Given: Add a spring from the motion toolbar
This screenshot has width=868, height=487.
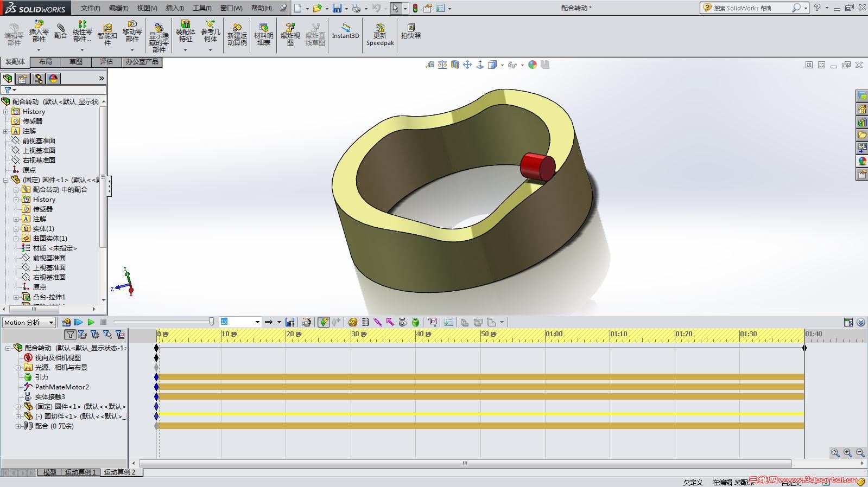Looking at the screenshot, I should click(x=365, y=322).
